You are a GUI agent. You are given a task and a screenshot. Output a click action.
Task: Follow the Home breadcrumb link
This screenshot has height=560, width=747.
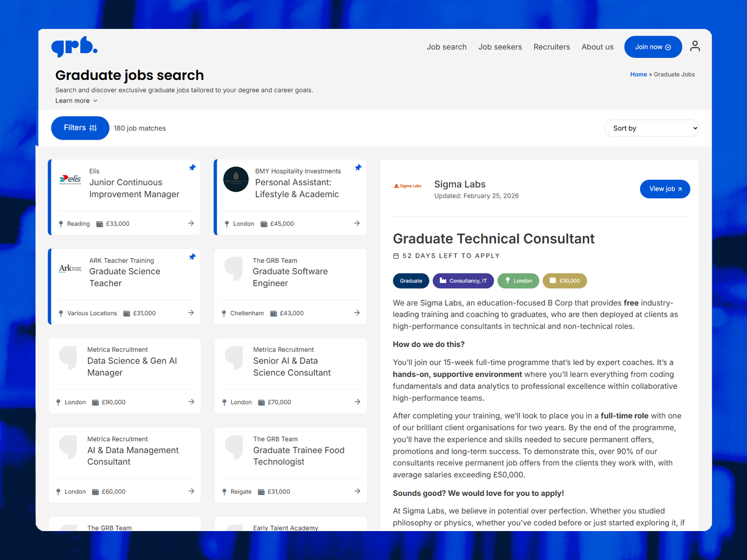(638, 74)
